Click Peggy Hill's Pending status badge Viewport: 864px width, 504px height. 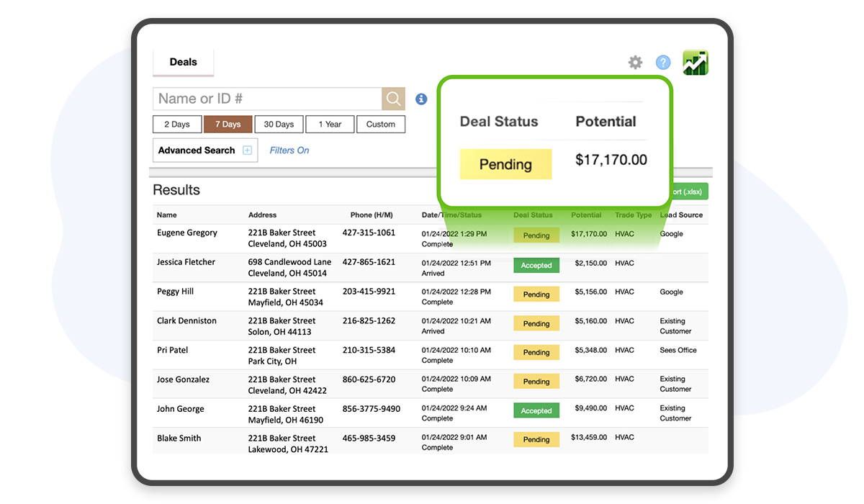536,294
